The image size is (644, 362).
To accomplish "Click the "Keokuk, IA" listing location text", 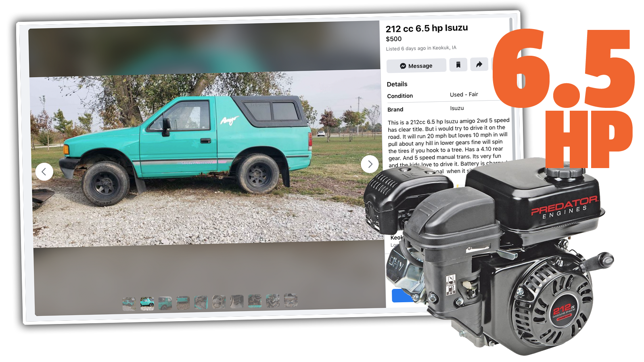I will pyautogui.click(x=444, y=48).
